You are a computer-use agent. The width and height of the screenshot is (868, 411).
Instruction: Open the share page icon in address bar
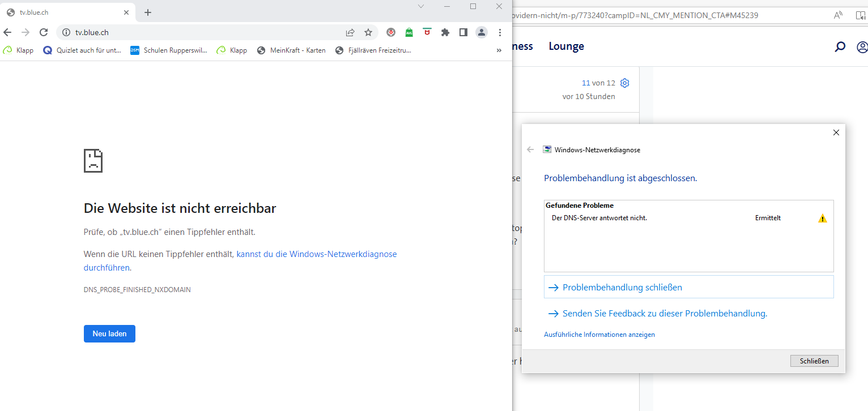tap(350, 32)
